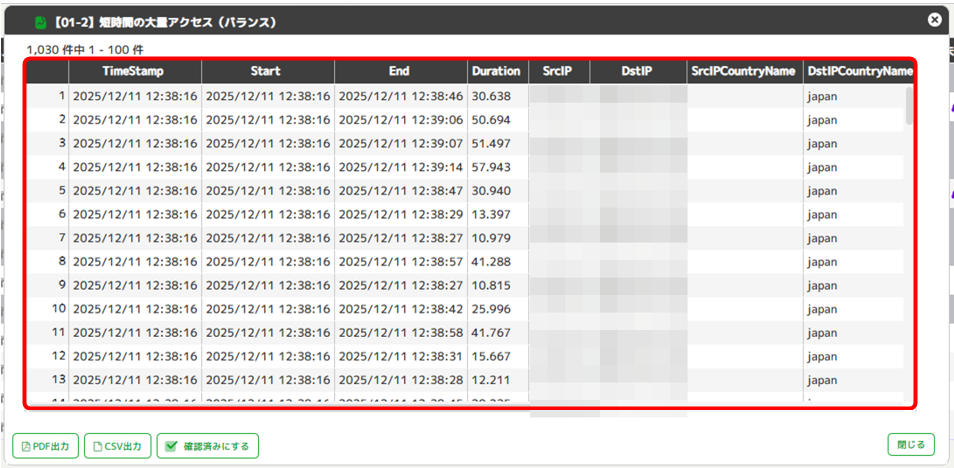
Task: Click End time 2025/12/11 12:38:58
Action: (401, 332)
